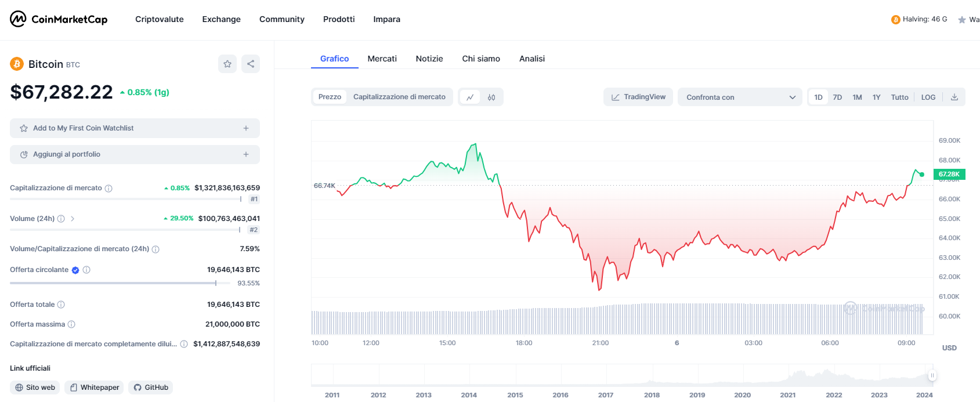Screen dimensions: 980x402
Task: Toggle the LOG scale on the chart
Action: pos(928,97)
